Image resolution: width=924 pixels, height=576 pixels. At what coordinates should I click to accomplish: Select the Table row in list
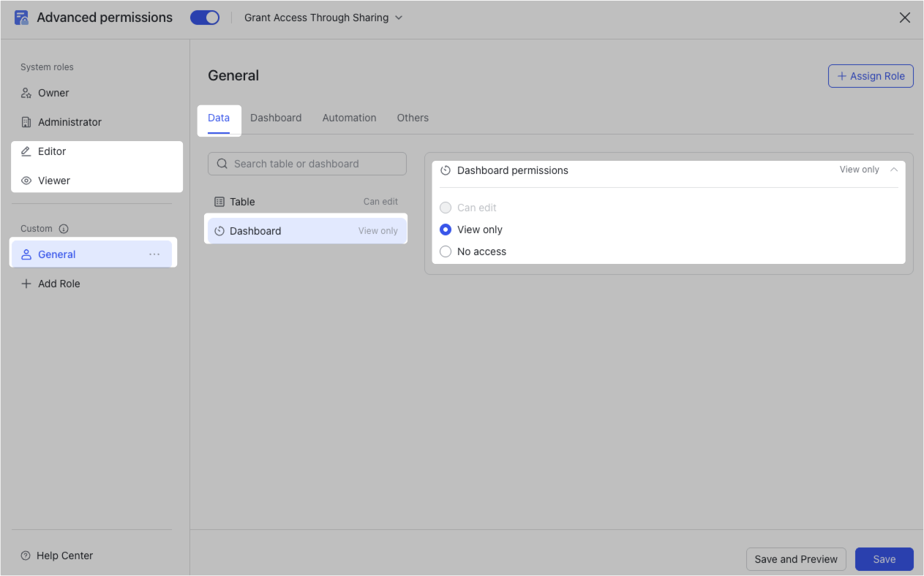click(307, 202)
